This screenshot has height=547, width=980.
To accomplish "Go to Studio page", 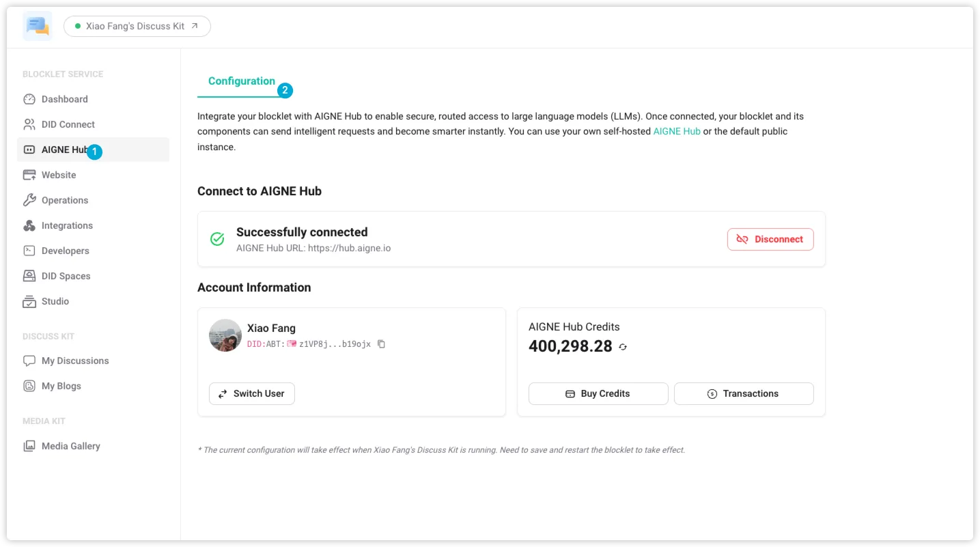I will 93,301.
